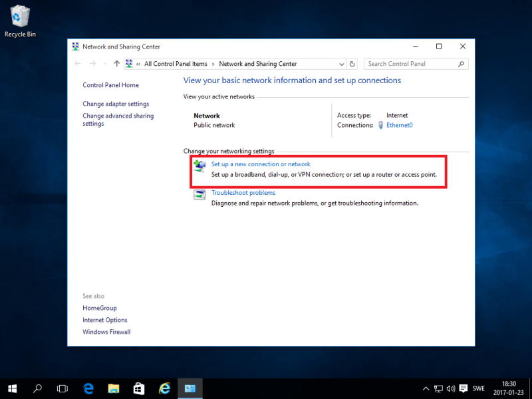Open Microsoft Edge from the taskbar
Viewport: 532px width, 399px height.
[88, 388]
